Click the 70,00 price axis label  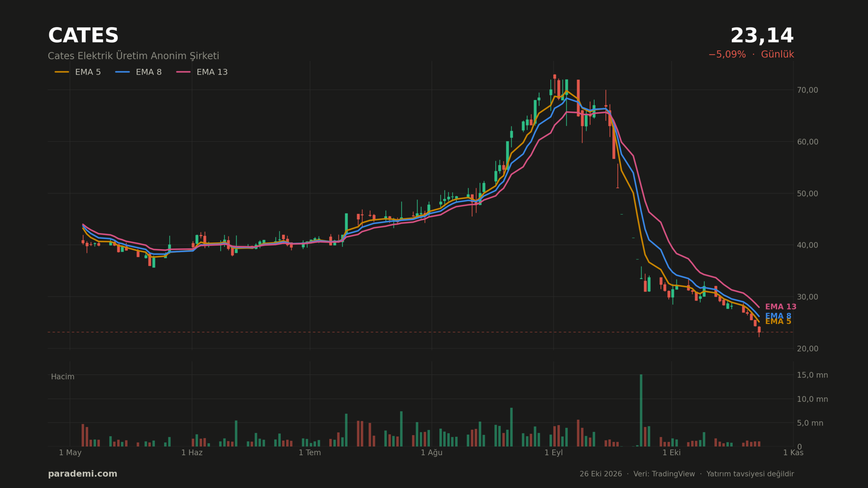point(808,90)
